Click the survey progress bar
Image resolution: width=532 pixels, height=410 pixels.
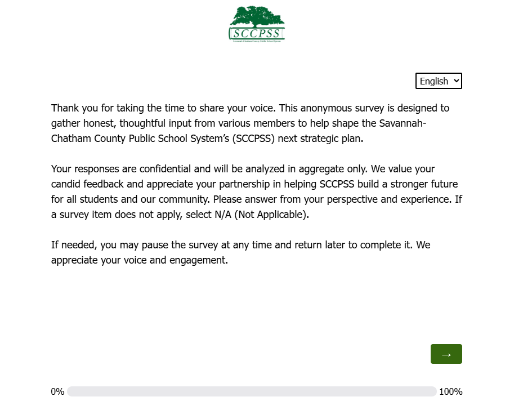coord(252,391)
